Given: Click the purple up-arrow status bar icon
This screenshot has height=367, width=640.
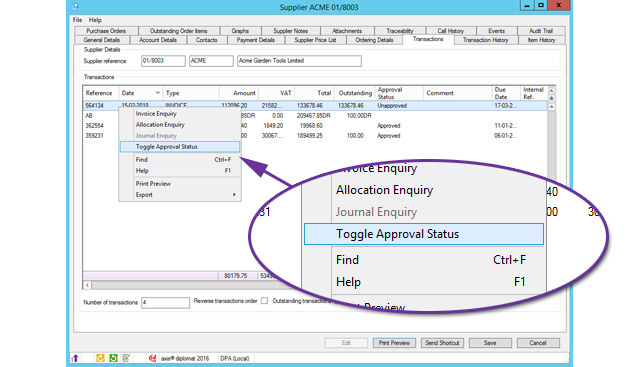Looking at the screenshot, I should (75, 358).
